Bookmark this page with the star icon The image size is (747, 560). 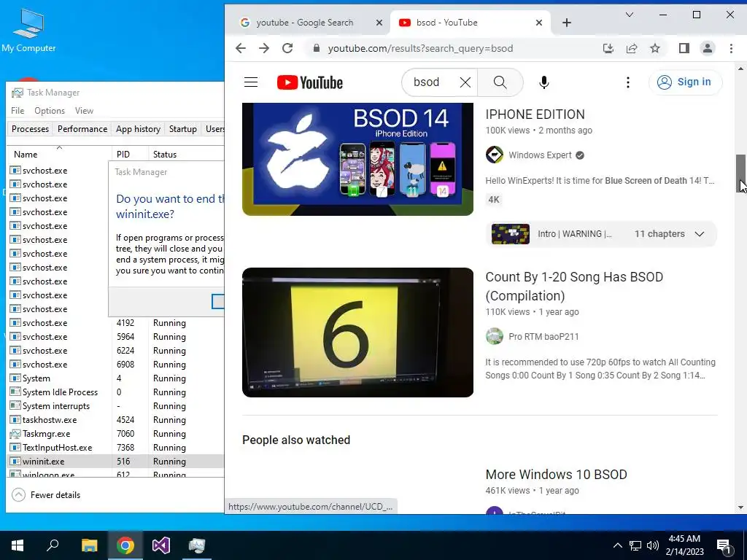[655, 48]
